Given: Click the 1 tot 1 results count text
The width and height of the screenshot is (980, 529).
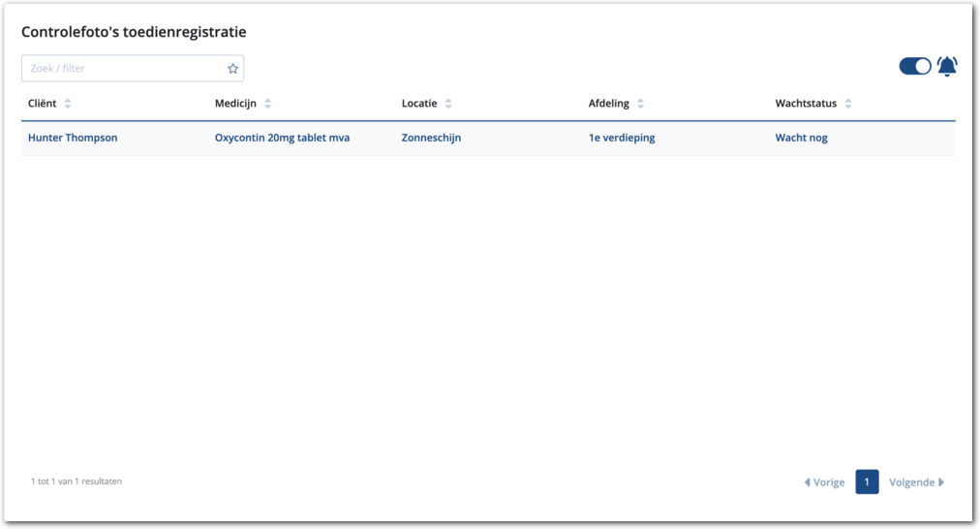Looking at the screenshot, I should (77, 482).
